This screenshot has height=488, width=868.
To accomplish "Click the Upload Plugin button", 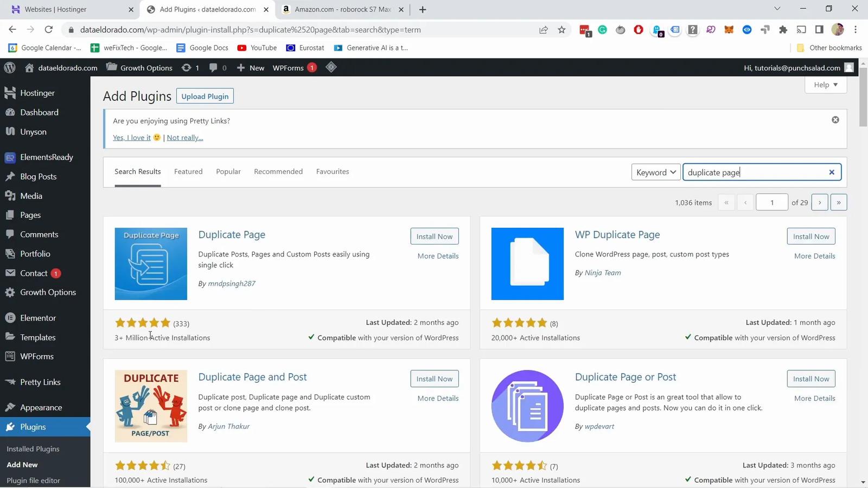I will click(x=205, y=97).
